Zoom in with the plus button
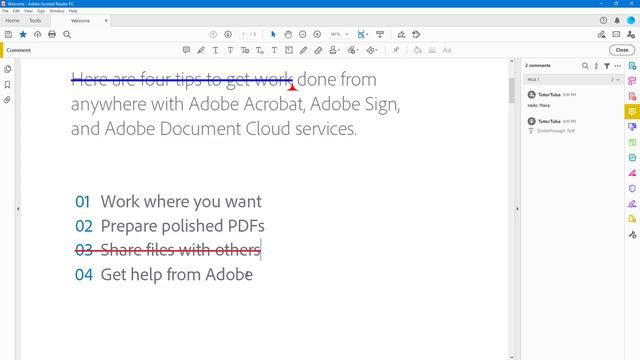640x360 pixels. point(317,35)
